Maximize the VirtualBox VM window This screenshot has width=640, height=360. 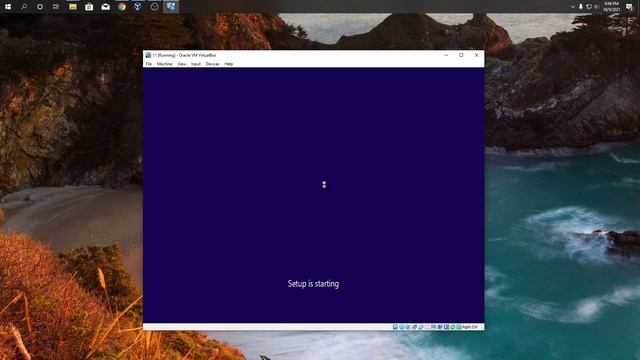pos(461,55)
